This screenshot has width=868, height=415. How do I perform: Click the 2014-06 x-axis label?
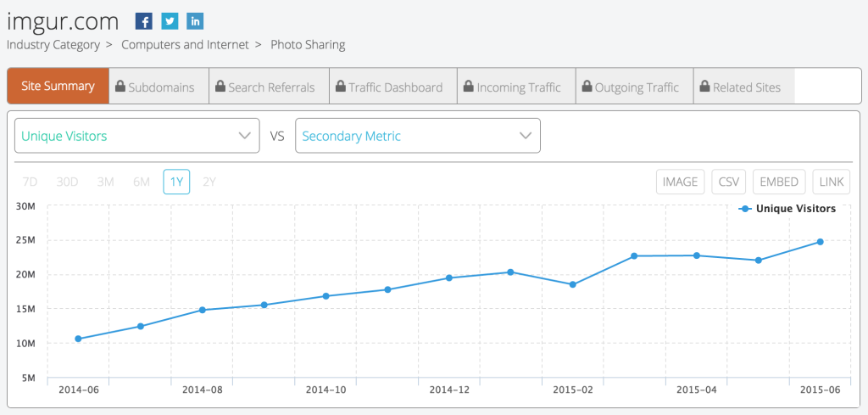(79, 390)
